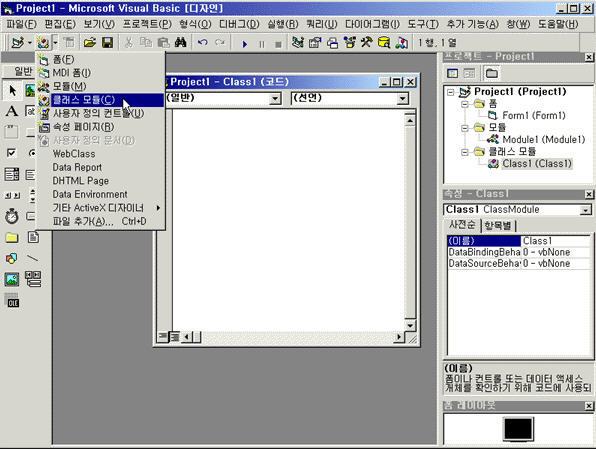The height and width of the screenshot is (449, 596).
Task: Click the Menu Editor toolbar icon
Action: tap(69, 43)
